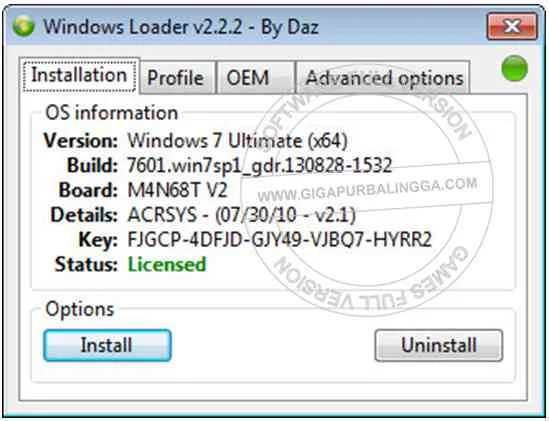Click the green Licensed status text
Screen dimensions: 549x421
pyautogui.click(x=167, y=264)
